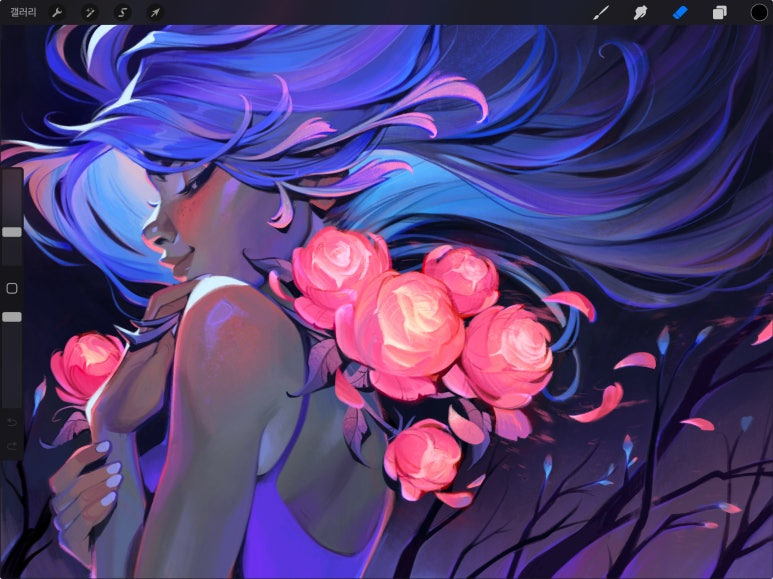Activate the Transform arrow tool
The width and height of the screenshot is (773, 579).
(x=155, y=12)
